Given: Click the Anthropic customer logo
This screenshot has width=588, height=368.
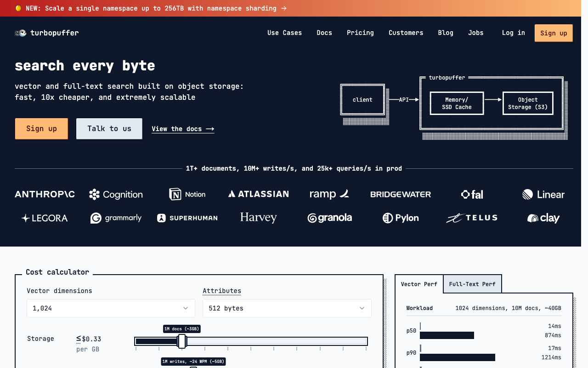Looking at the screenshot, I should pyautogui.click(x=45, y=194).
